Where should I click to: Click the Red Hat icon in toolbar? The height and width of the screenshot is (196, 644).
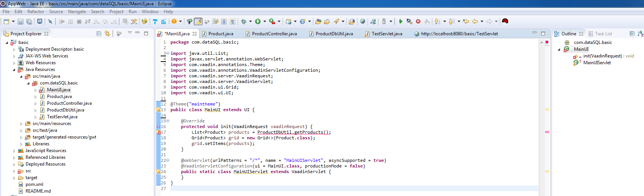[x=505, y=21]
